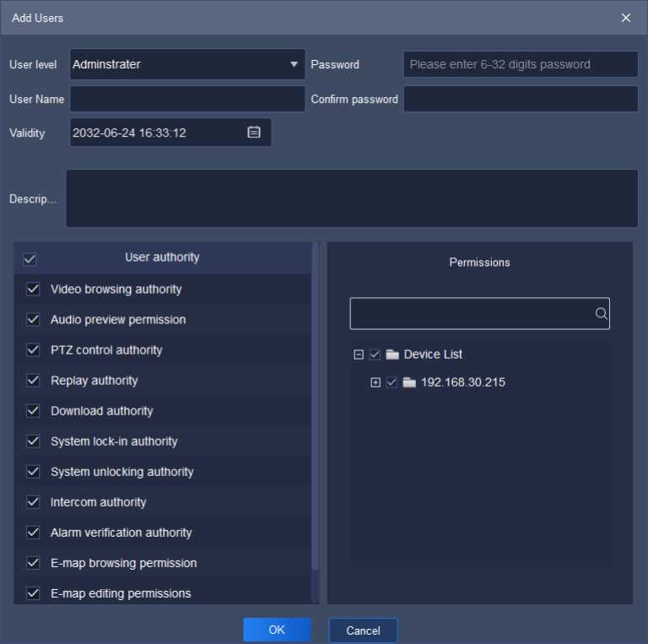This screenshot has height=644, width=648.
Task: Uncheck Video browsing authority
Action: (x=34, y=290)
